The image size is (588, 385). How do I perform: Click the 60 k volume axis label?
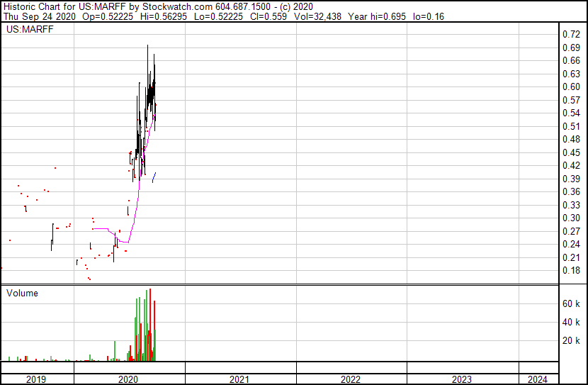point(571,303)
